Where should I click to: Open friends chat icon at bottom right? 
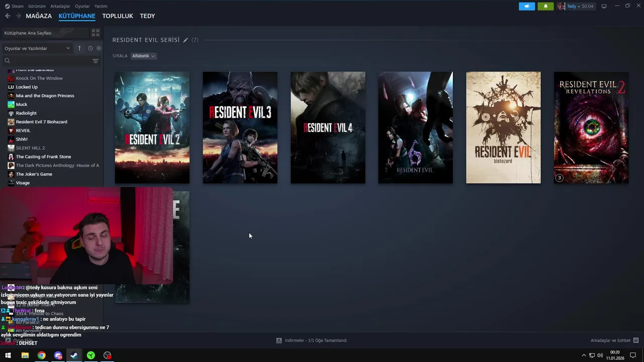click(636, 340)
